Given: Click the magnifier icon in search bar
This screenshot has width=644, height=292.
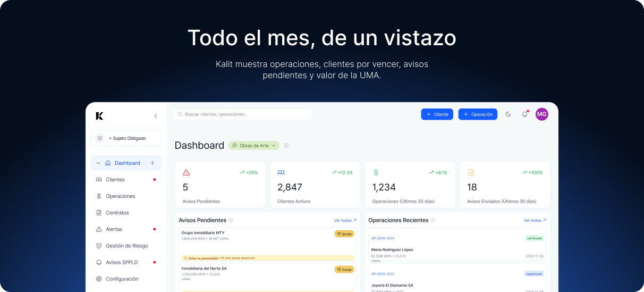Looking at the screenshot, I should pyautogui.click(x=180, y=114).
